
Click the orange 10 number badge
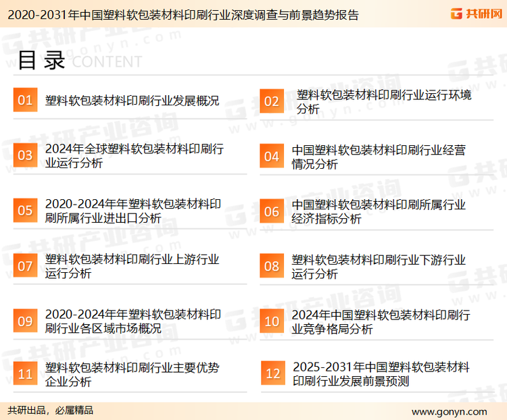tap(272, 321)
